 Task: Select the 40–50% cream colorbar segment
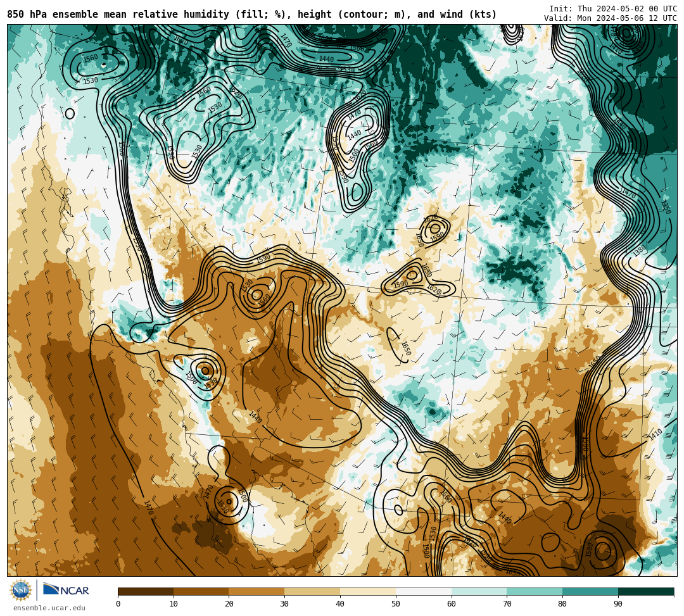[x=368, y=591]
